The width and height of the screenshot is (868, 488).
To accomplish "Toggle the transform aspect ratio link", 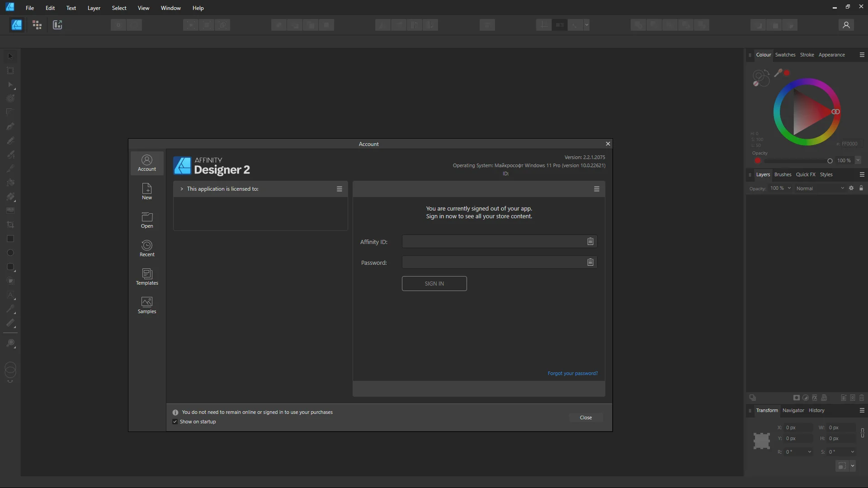I will (862, 433).
